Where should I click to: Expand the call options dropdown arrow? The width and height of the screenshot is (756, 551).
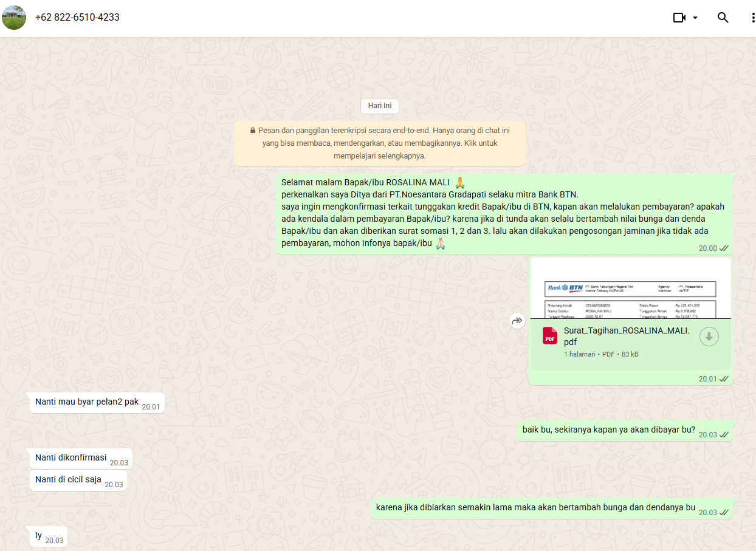695,18
